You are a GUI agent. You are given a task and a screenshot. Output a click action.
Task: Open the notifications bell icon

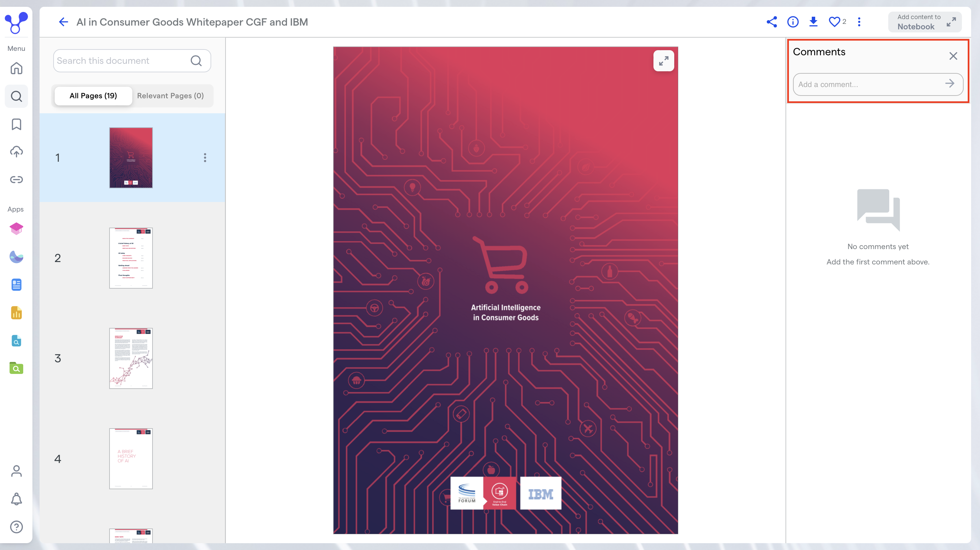coord(16,499)
